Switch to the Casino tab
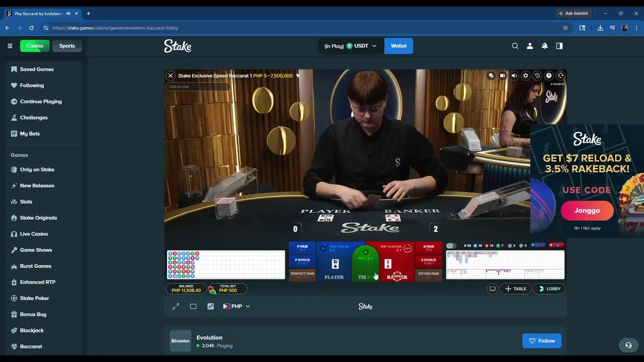This screenshot has height=362, width=644. coord(35,46)
